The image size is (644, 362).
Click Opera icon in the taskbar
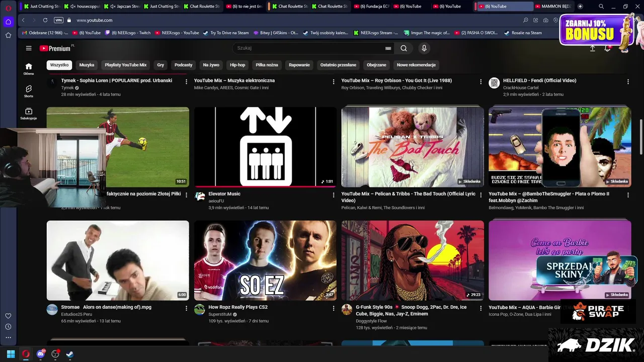[26, 354]
